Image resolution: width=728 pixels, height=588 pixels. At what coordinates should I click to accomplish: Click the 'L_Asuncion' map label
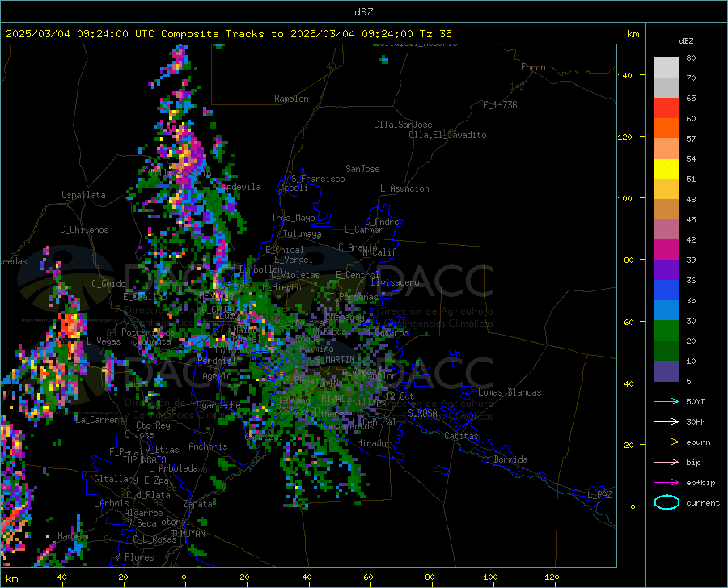pyautogui.click(x=404, y=188)
